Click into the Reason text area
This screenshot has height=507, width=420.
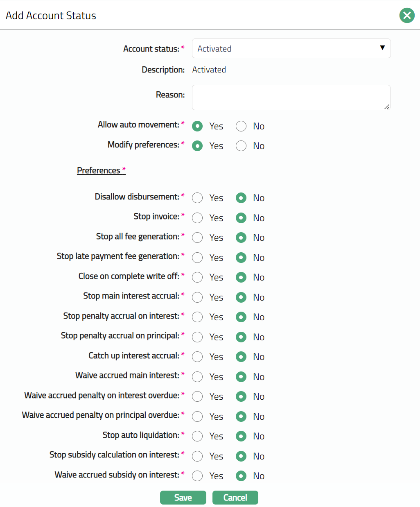pos(291,97)
